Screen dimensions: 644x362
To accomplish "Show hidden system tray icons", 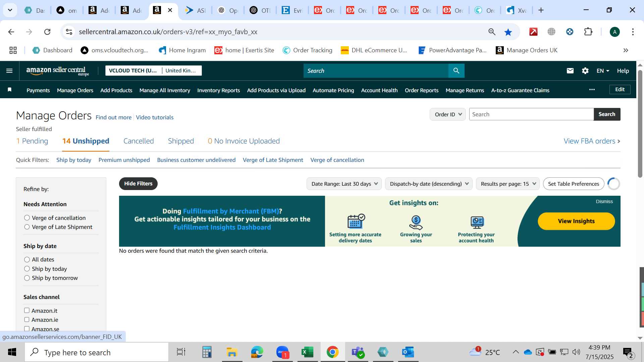I will tap(516, 352).
